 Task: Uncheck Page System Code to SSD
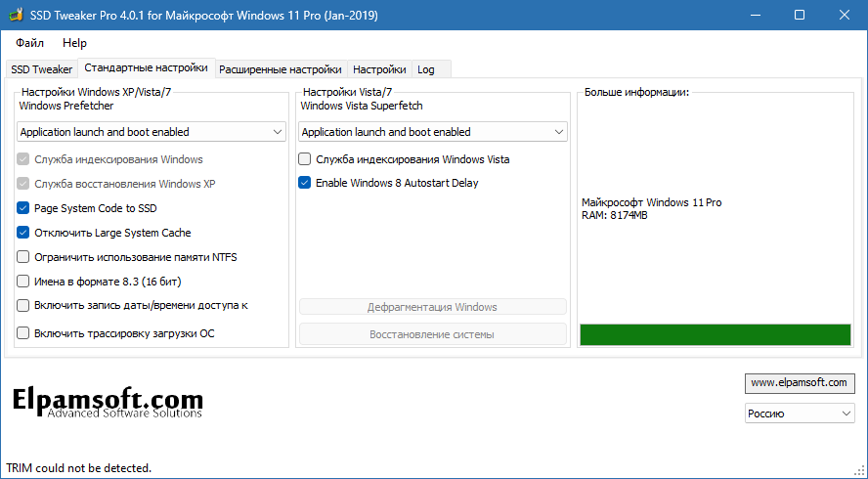22,208
